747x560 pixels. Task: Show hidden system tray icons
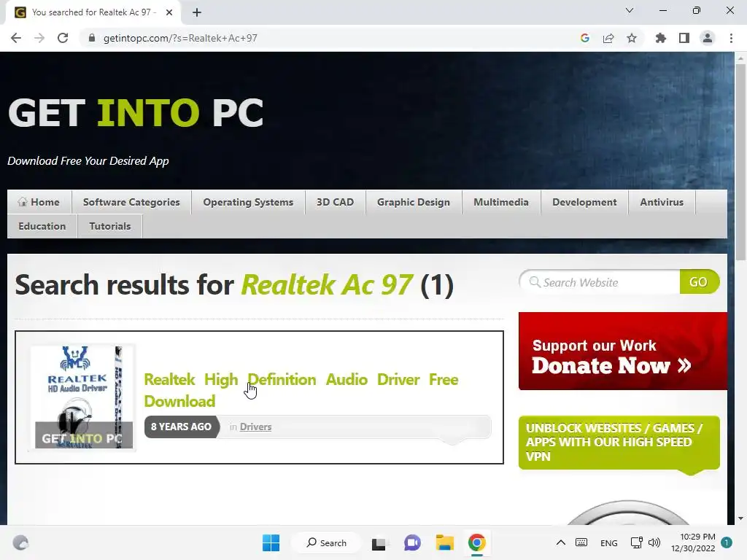point(561,542)
